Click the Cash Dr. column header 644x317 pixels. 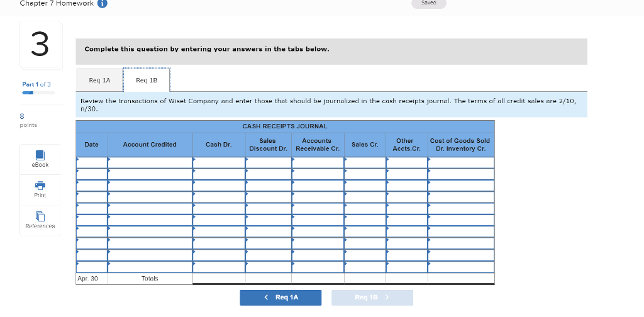pyautogui.click(x=219, y=145)
